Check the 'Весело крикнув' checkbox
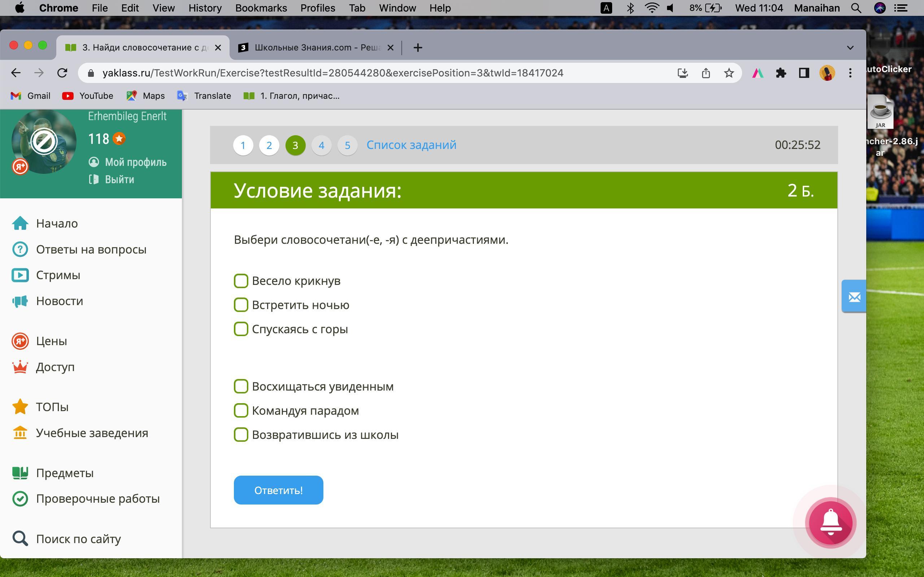924x577 pixels. tap(241, 281)
